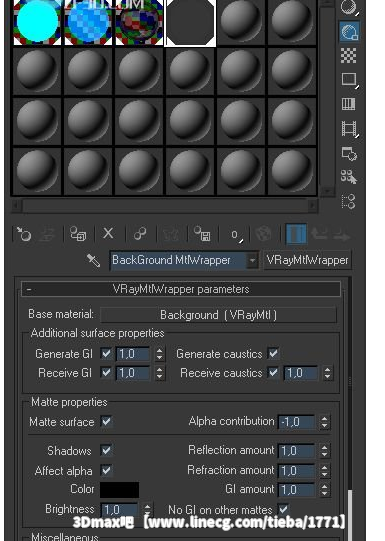Toggle the Shadows checkbox

pyautogui.click(x=106, y=450)
